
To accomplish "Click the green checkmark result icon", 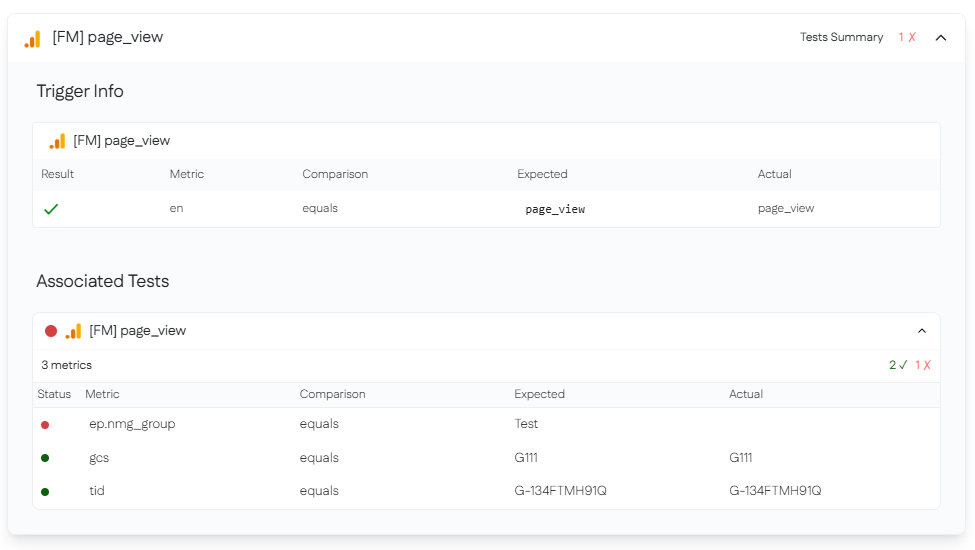I will pos(51,209).
